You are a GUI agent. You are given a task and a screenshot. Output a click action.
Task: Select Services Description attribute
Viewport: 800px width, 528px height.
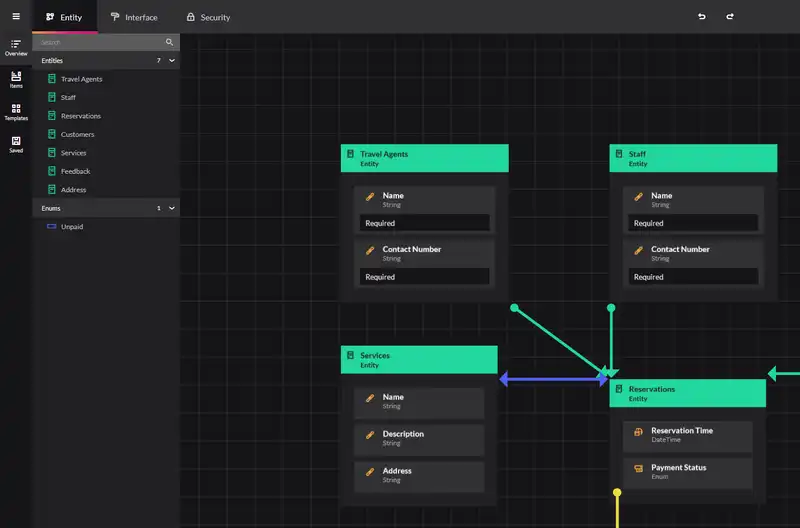pyautogui.click(x=419, y=440)
